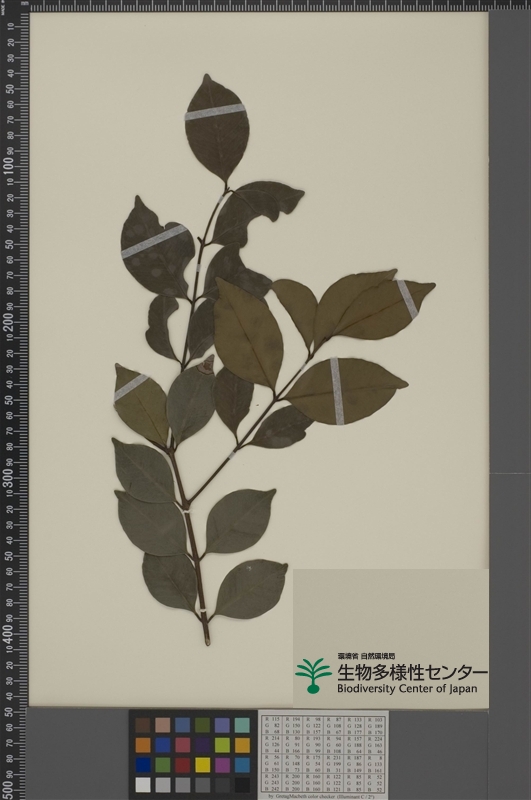Select the black swatch on the color checker
Viewport: 531px width, 800px height.
242,784
